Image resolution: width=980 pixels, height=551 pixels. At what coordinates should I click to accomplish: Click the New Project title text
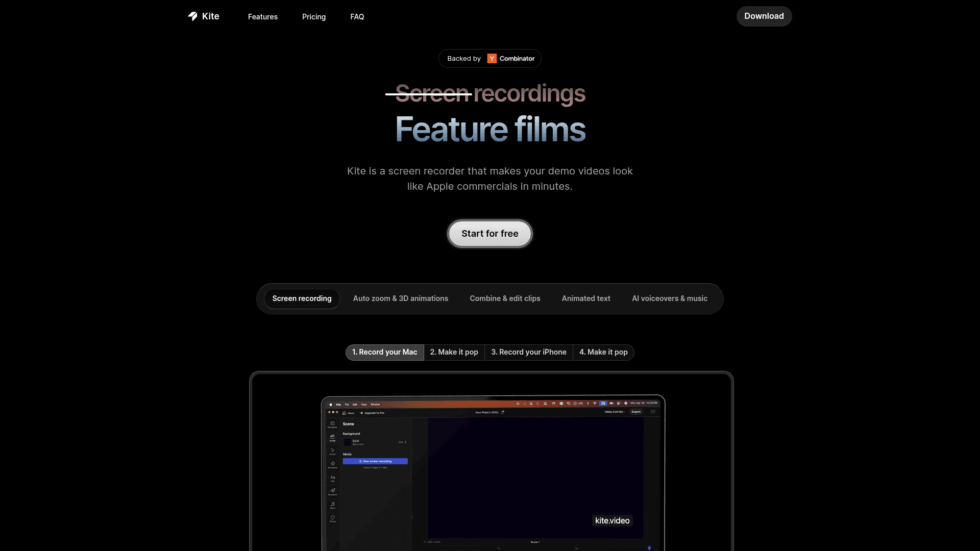[487, 412]
